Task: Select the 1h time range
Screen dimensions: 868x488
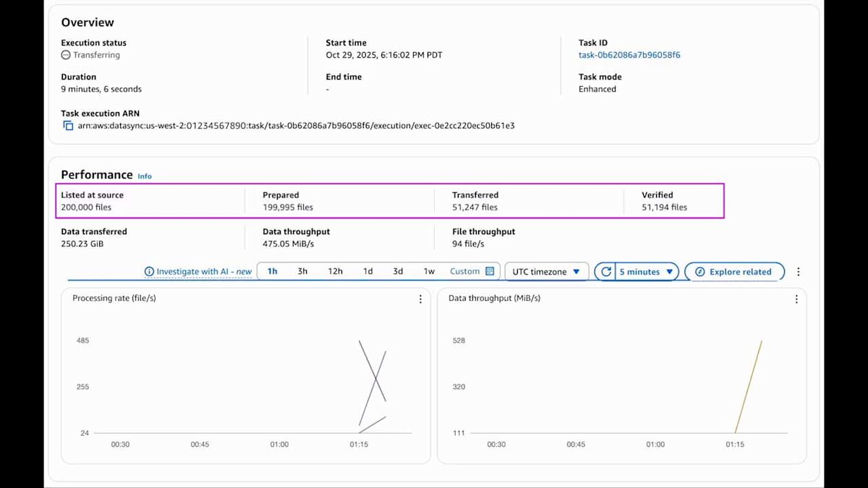Action: point(273,272)
